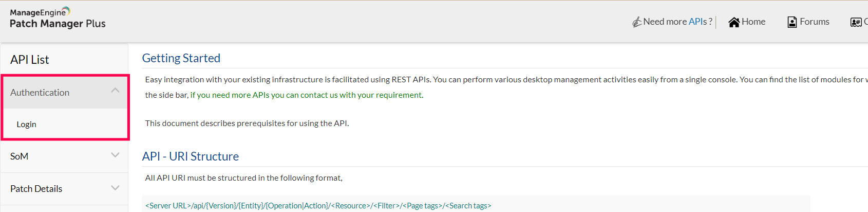Go to the Home text link
The height and width of the screenshot is (212, 868).
[x=753, y=22]
